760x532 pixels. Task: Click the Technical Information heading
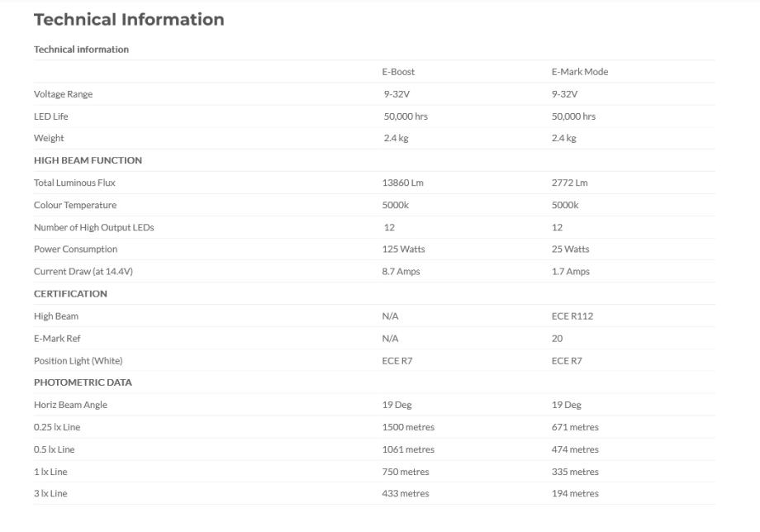129,19
